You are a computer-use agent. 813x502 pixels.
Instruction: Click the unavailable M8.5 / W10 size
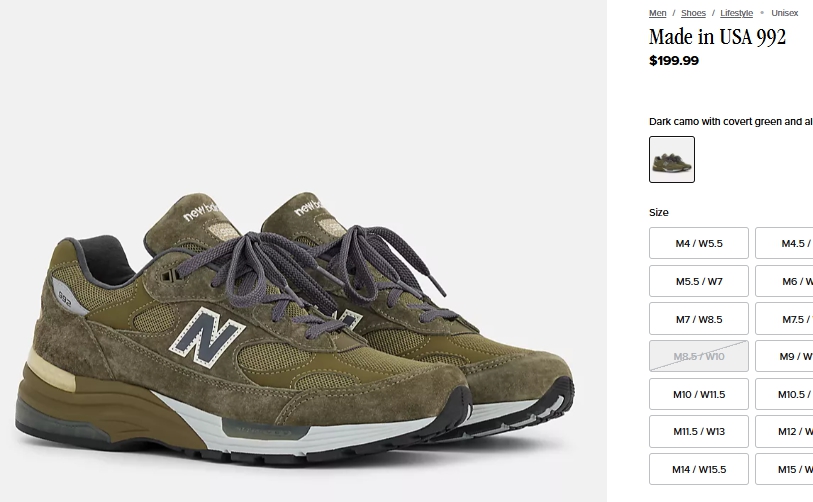699,356
